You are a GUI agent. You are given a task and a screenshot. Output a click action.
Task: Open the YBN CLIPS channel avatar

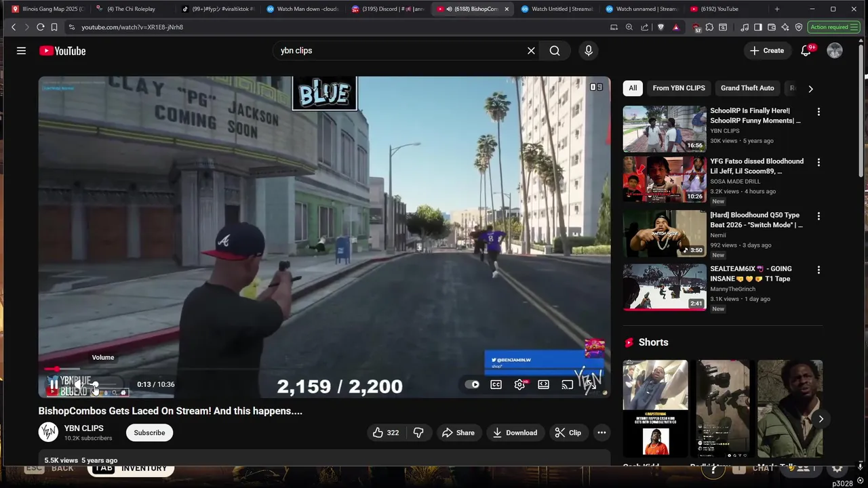(48, 432)
